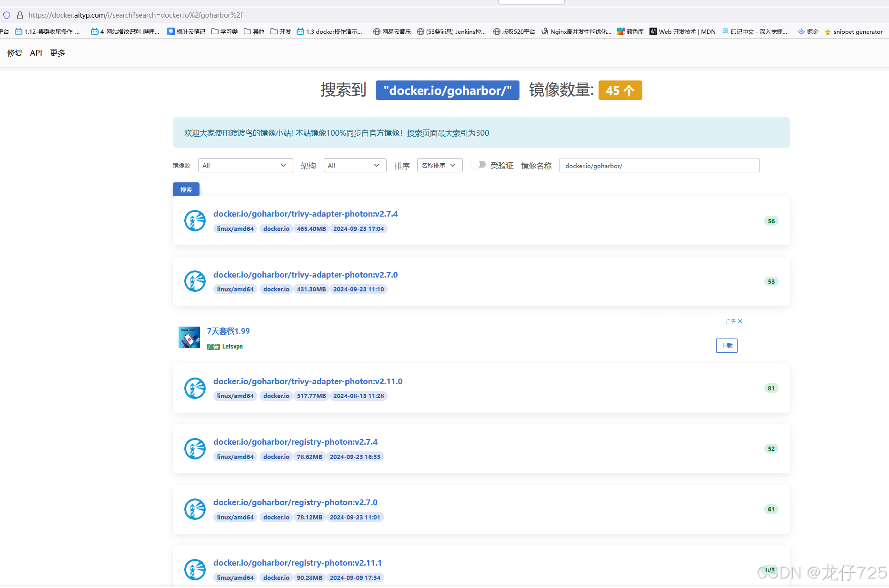Click the 45 个 image count badge
The width and height of the screenshot is (889, 588).
click(620, 90)
